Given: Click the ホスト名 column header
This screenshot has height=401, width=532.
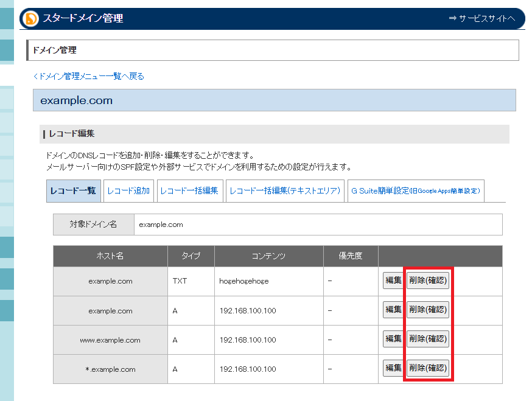Looking at the screenshot, I should click(110, 256).
